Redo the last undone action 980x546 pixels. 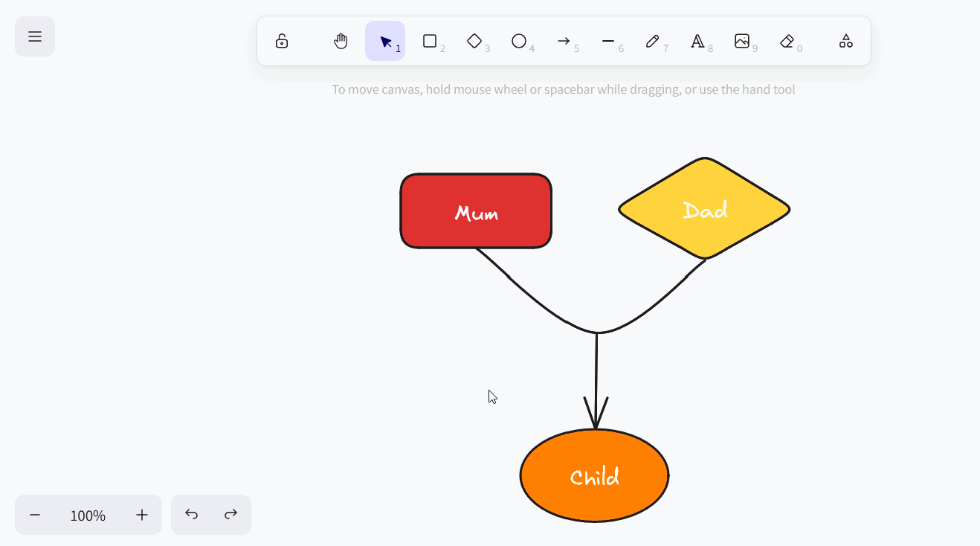coord(231,515)
